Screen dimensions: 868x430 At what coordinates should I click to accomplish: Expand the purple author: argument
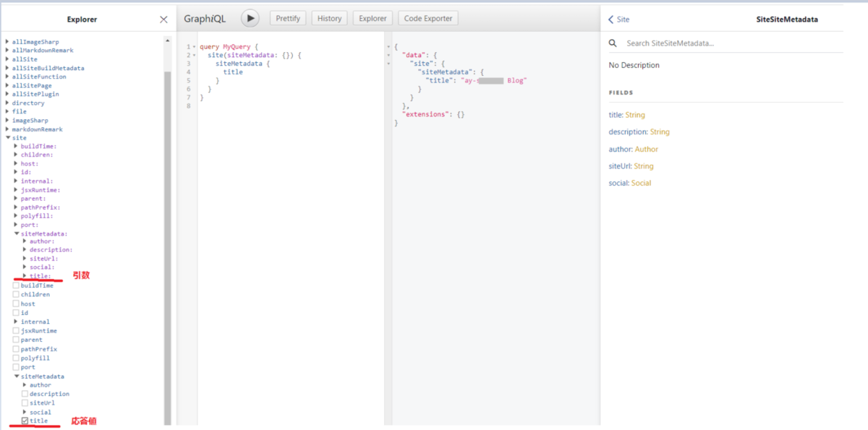[x=25, y=241]
